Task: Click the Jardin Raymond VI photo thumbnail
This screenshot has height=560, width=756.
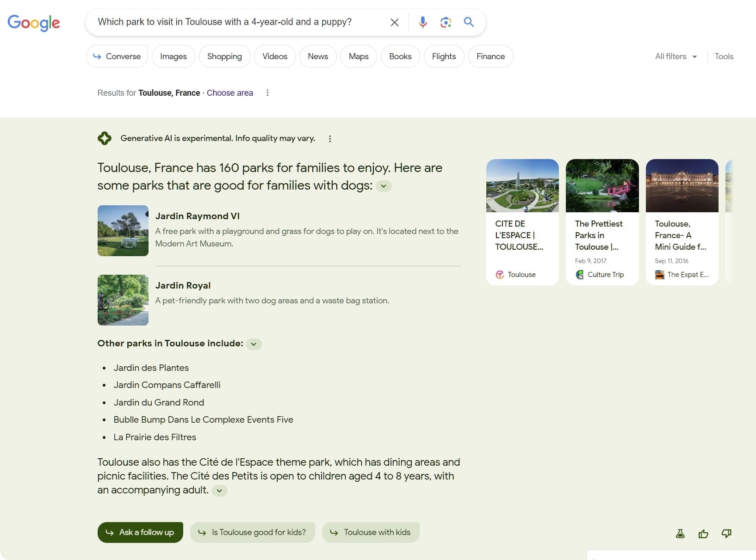Action: [x=123, y=231]
